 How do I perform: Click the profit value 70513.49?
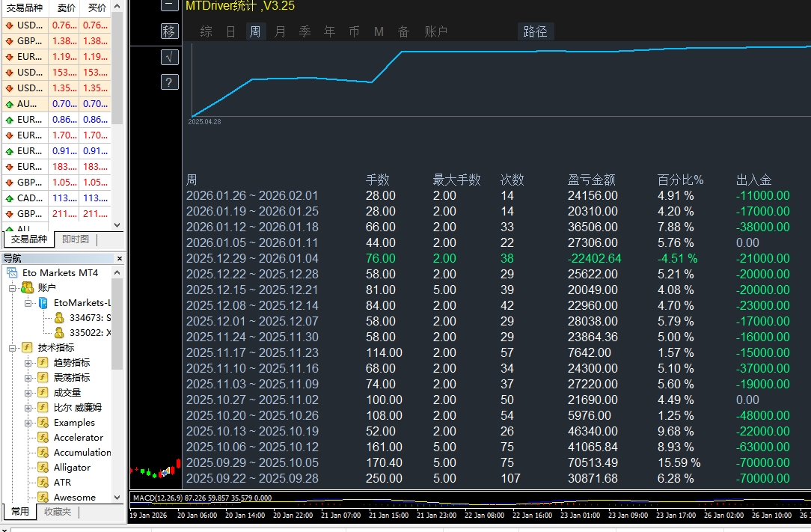click(593, 462)
